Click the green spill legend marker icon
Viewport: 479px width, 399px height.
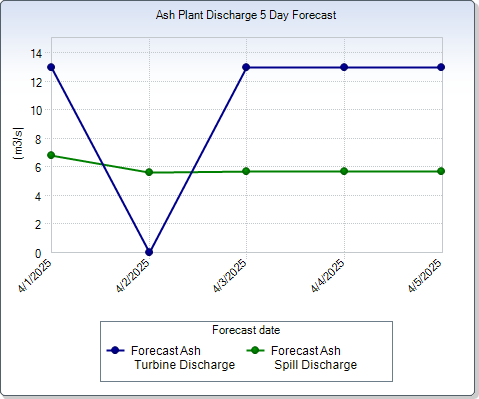pyautogui.click(x=255, y=350)
